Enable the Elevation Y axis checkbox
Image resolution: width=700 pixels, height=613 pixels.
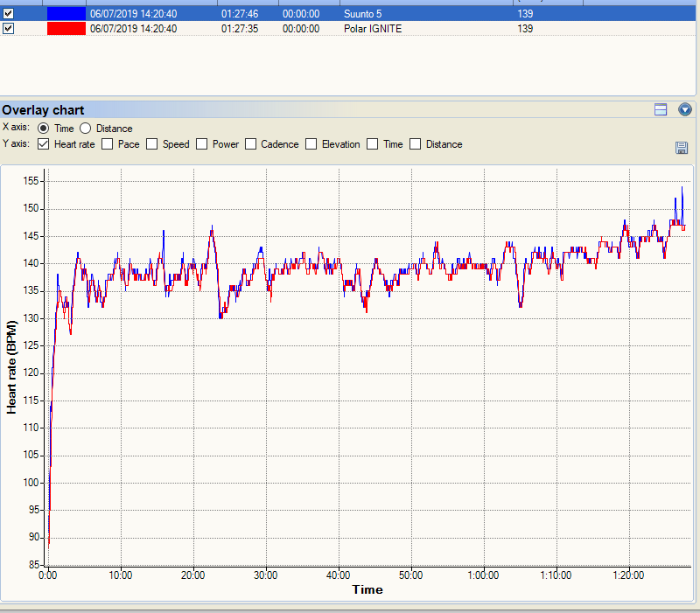311,144
